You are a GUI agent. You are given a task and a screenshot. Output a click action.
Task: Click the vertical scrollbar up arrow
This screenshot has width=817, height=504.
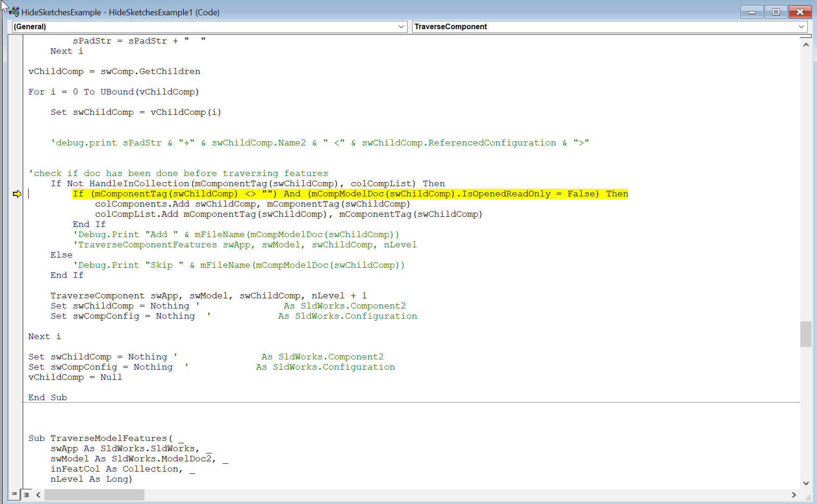[x=806, y=45]
